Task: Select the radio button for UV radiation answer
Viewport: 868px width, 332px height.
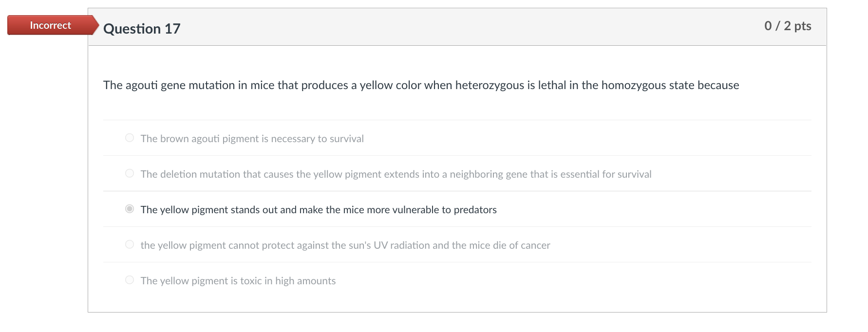Action: [x=130, y=244]
